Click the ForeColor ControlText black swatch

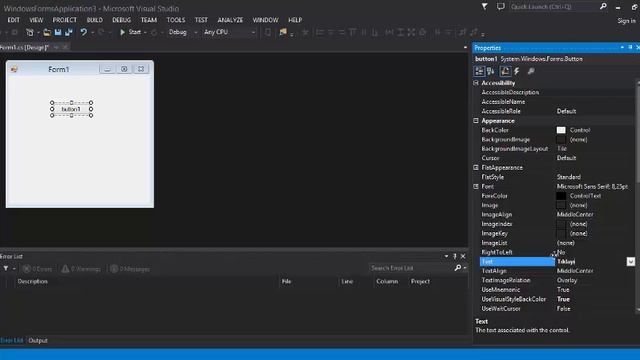click(x=561, y=196)
